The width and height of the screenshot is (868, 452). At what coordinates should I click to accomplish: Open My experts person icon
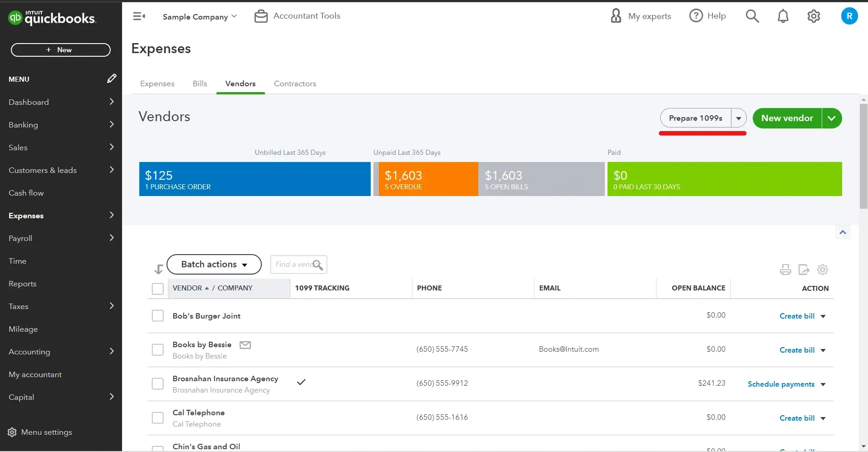(x=616, y=16)
